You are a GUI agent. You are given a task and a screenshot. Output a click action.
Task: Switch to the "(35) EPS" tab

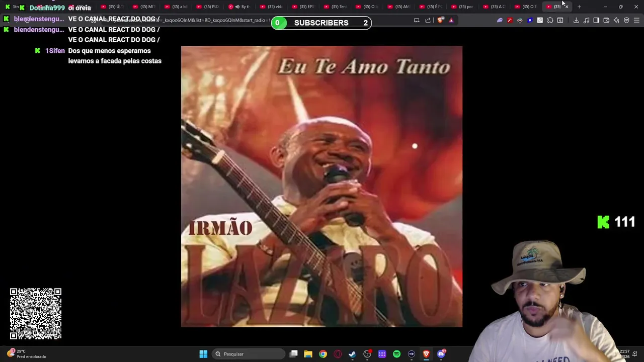coord(304,7)
